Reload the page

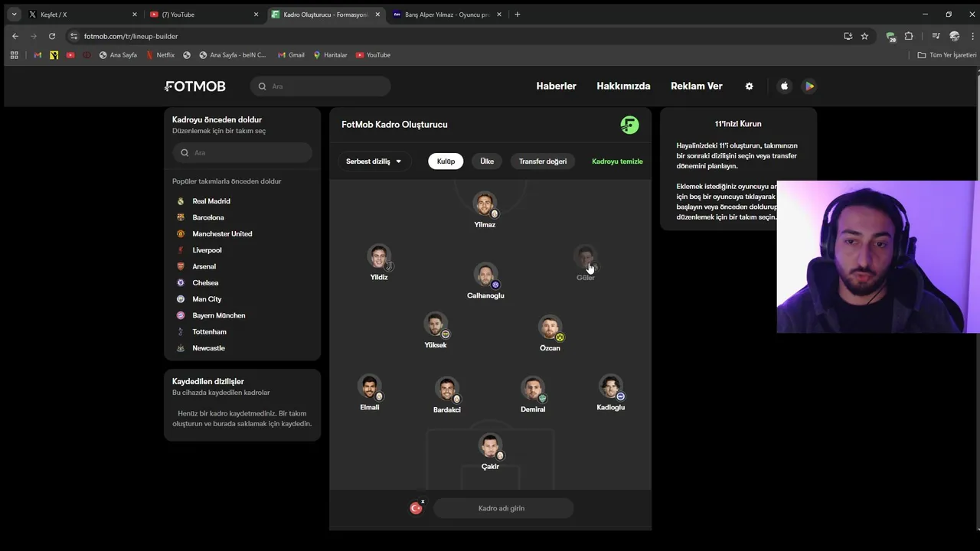coord(52,36)
